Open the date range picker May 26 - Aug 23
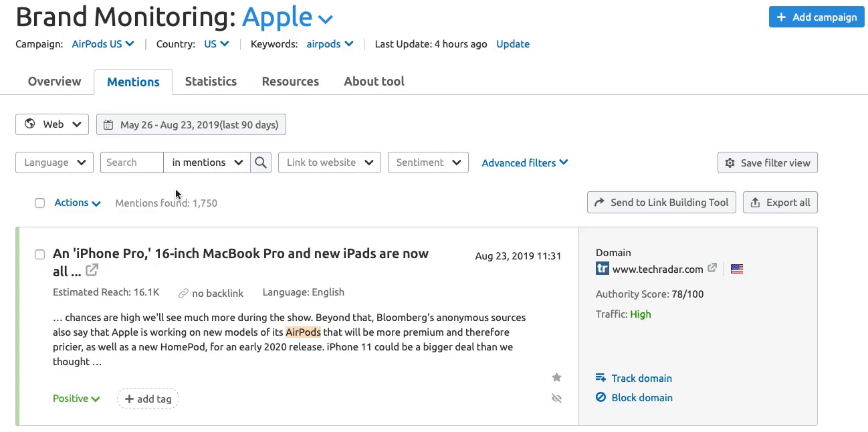 click(191, 124)
